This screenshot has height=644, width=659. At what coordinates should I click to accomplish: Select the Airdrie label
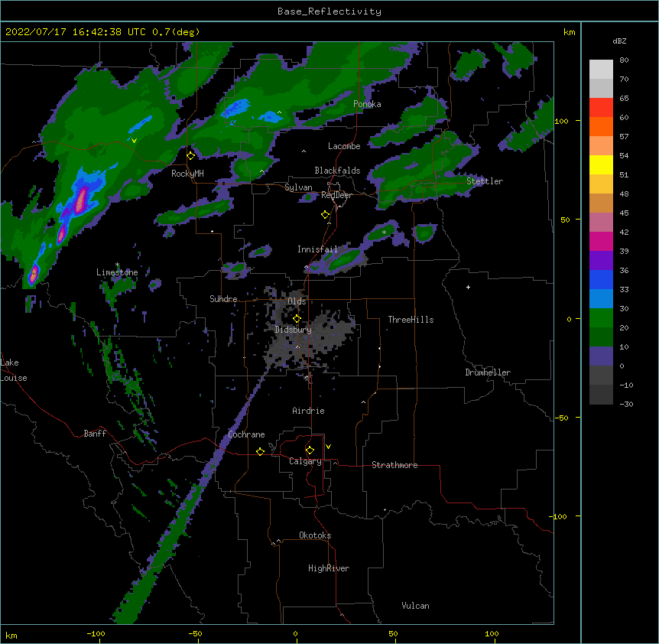309,411
